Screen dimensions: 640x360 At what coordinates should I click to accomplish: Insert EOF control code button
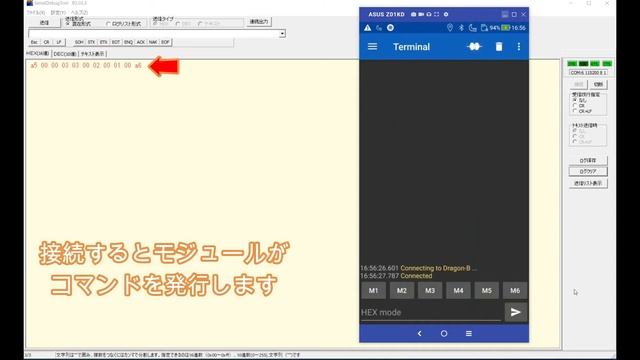pos(165,42)
